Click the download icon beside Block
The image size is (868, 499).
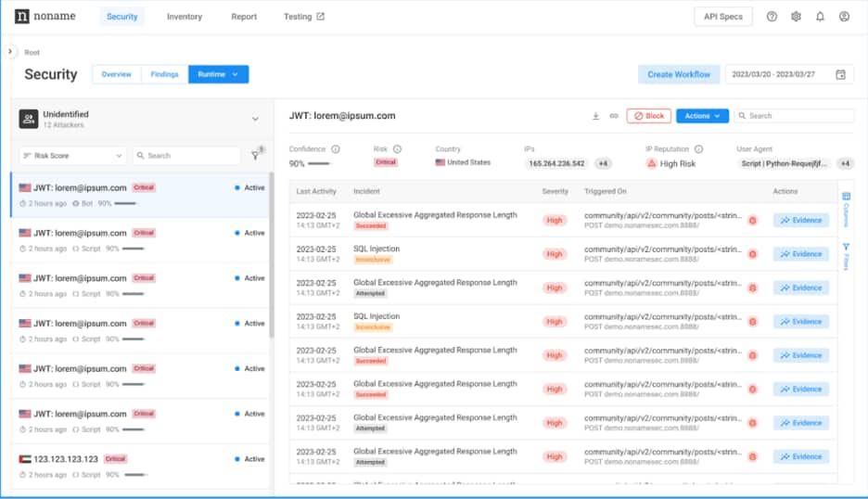(x=596, y=116)
